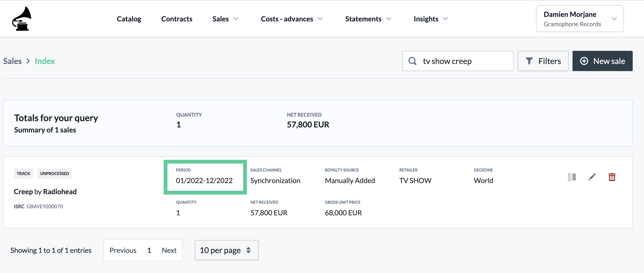Click the search magnifier icon
The image size is (644, 273).
tap(412, 61)
